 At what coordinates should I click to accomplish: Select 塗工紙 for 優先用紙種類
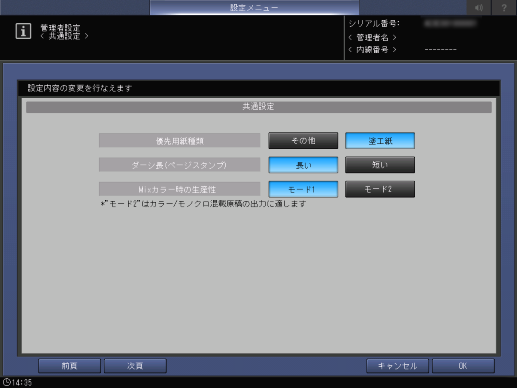(x=380, y=141)
